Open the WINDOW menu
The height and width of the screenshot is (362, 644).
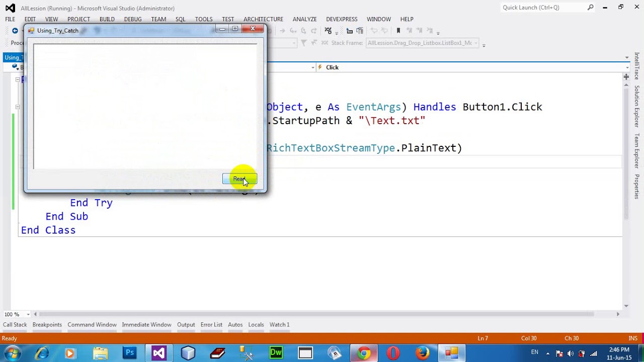[x=379, y=19]
